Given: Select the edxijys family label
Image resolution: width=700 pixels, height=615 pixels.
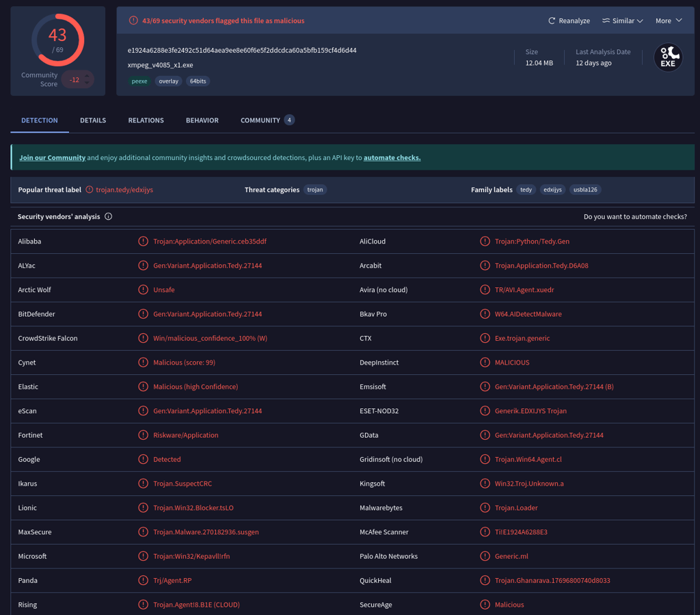Looking at the screenshot, I should click(x=552, y=189).
